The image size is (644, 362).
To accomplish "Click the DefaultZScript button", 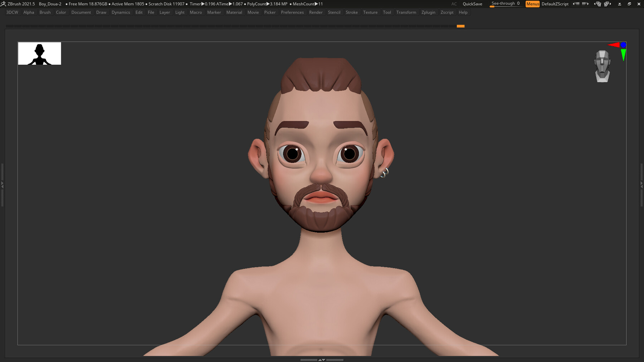I will tap(555, 4).
